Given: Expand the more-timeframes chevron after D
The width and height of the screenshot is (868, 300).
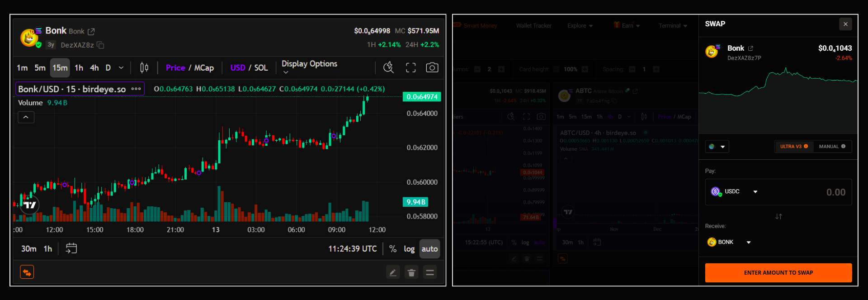Looking at the screenshot, I should 121,68.
